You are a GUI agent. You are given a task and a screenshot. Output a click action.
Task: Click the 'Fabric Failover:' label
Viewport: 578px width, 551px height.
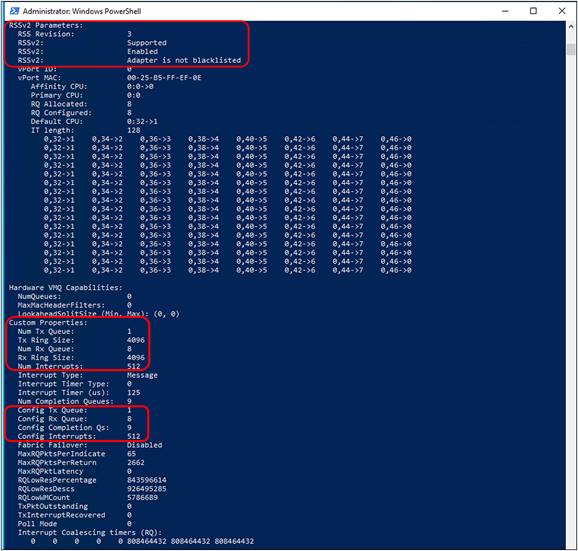pos(52,445)
